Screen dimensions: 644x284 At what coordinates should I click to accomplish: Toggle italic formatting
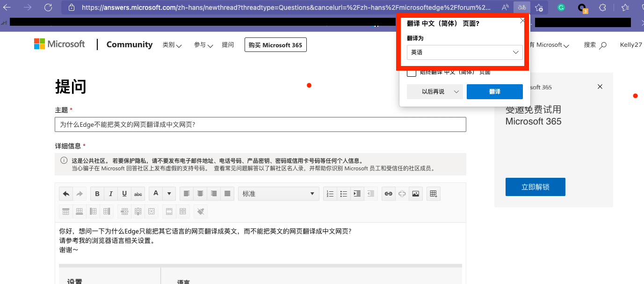110,193
